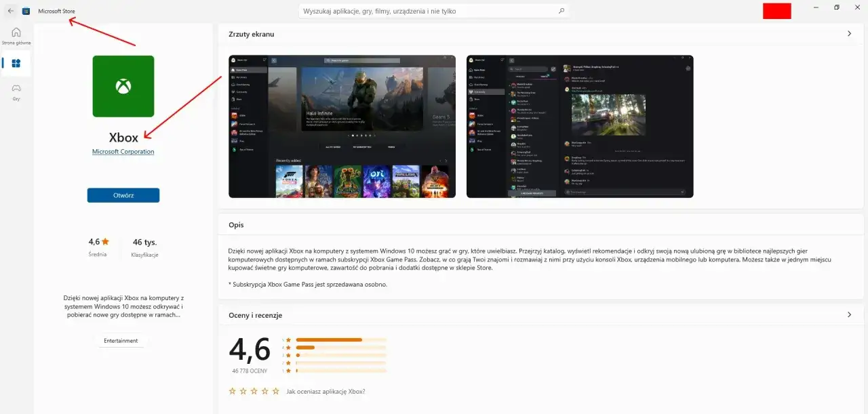Screen dimensions: 868x414
Task: Click the Otwórz button
Action: (123, 195)
